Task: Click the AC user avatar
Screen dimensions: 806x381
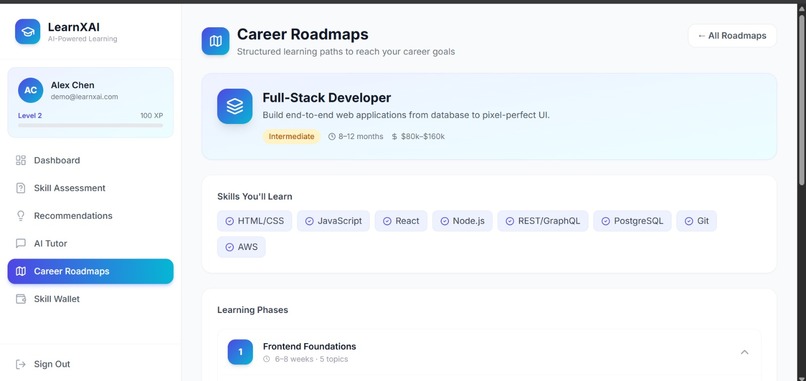Action: [30, 90]
